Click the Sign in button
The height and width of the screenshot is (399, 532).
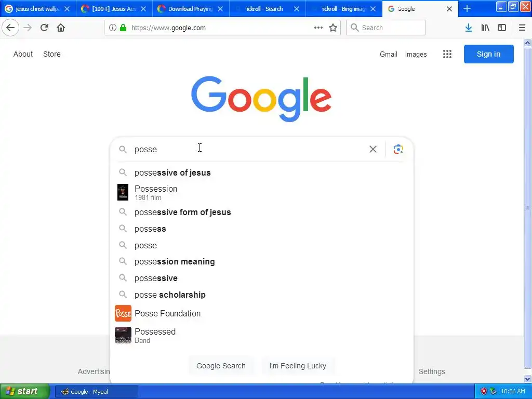click(488, 54)
